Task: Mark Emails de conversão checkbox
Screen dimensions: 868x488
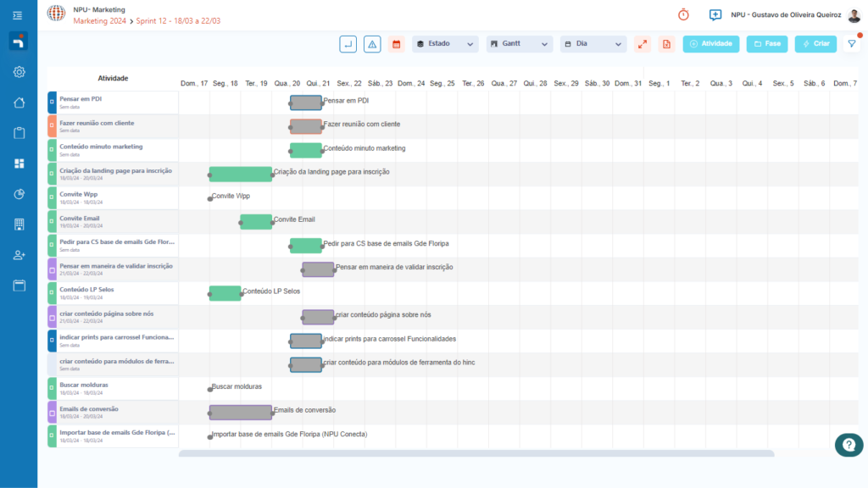Action: [52, 413]
